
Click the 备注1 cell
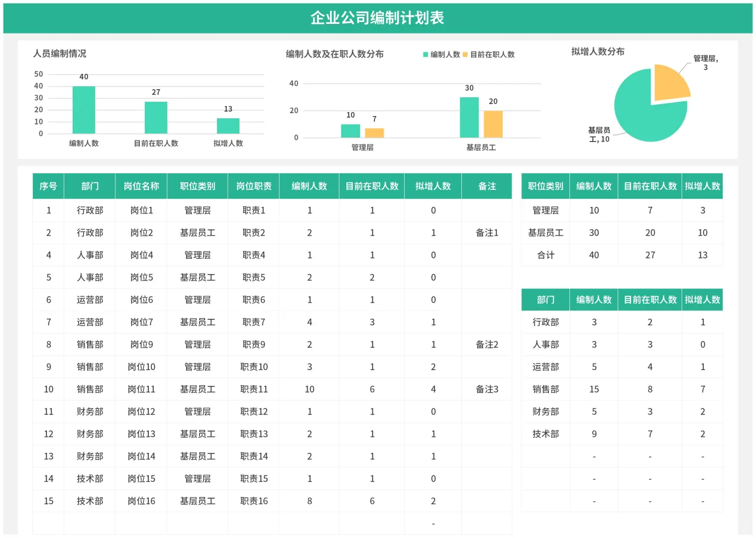[487, 233]
